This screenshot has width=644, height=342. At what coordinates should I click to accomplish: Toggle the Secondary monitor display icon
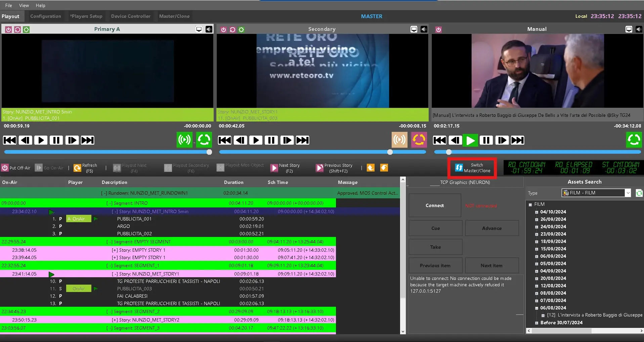tap(414, 29)
